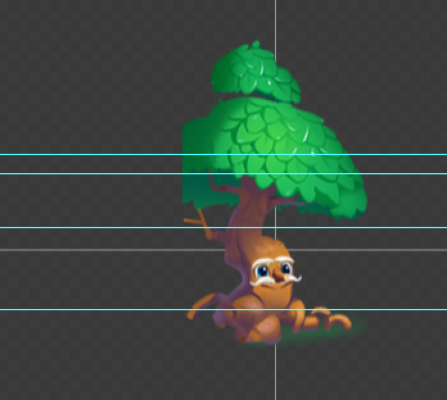Select the cyan guide line crossing the bare trunk
Screen dimensions: 447x400
223,228
